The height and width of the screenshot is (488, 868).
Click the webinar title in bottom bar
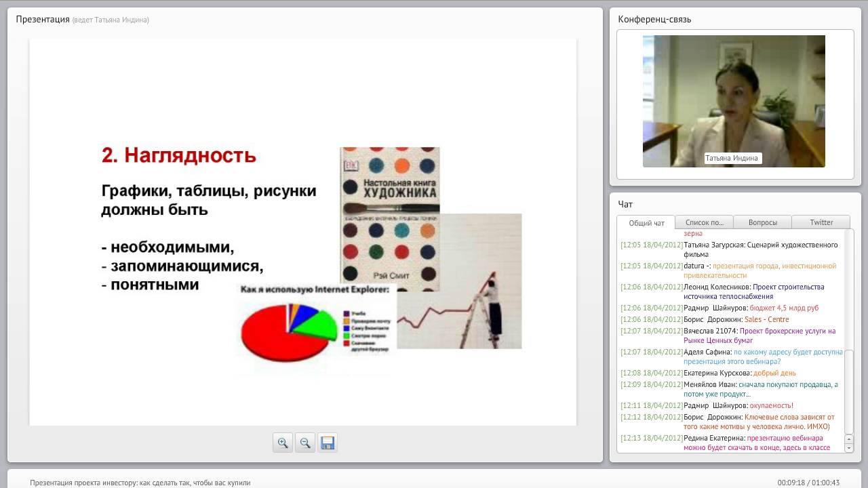[x=140, y=483]
